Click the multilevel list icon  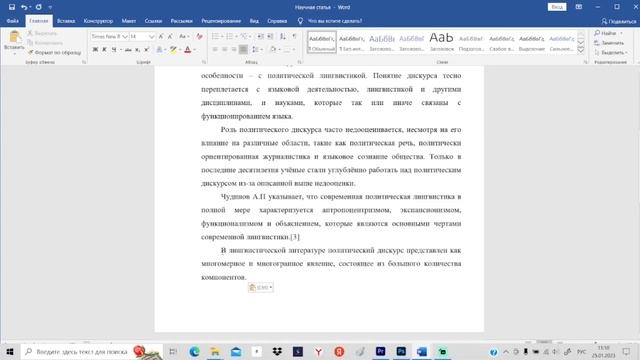(x=244, y=36)
